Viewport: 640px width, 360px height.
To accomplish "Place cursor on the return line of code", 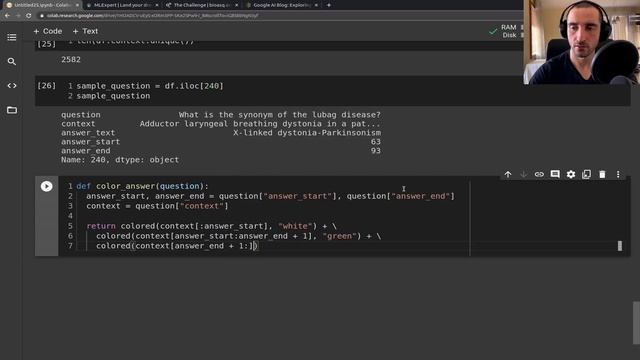I will (x=211, y=226).
